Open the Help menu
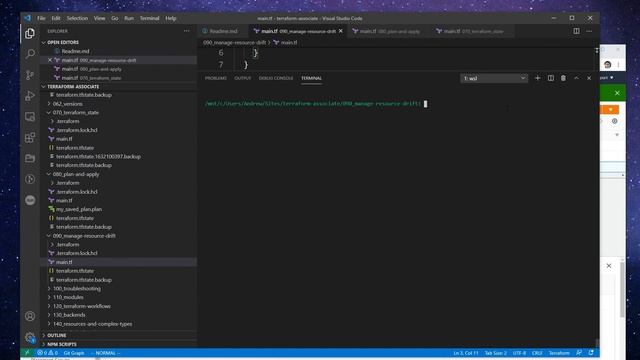 171,18
